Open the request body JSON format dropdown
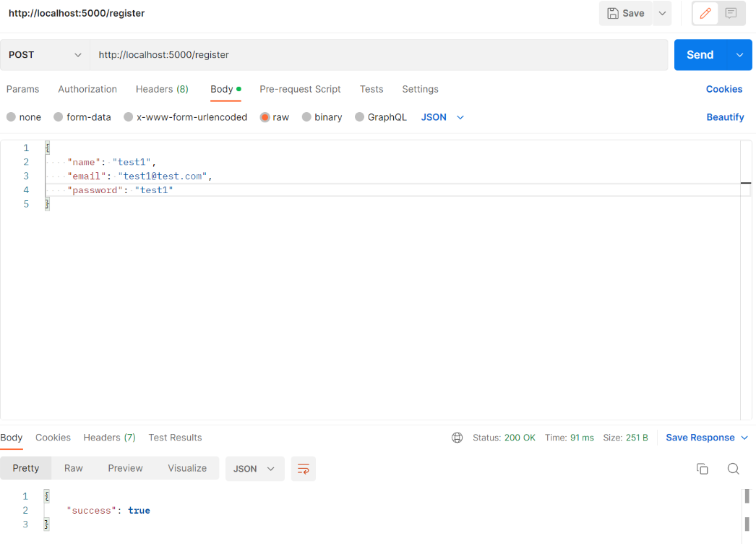This screenshot has height=544, width=756. 442,117
